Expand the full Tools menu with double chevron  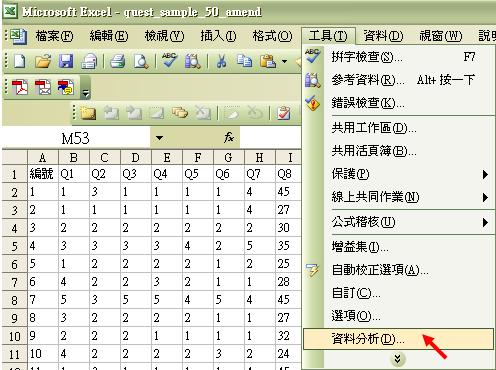[x=397, y=359]
